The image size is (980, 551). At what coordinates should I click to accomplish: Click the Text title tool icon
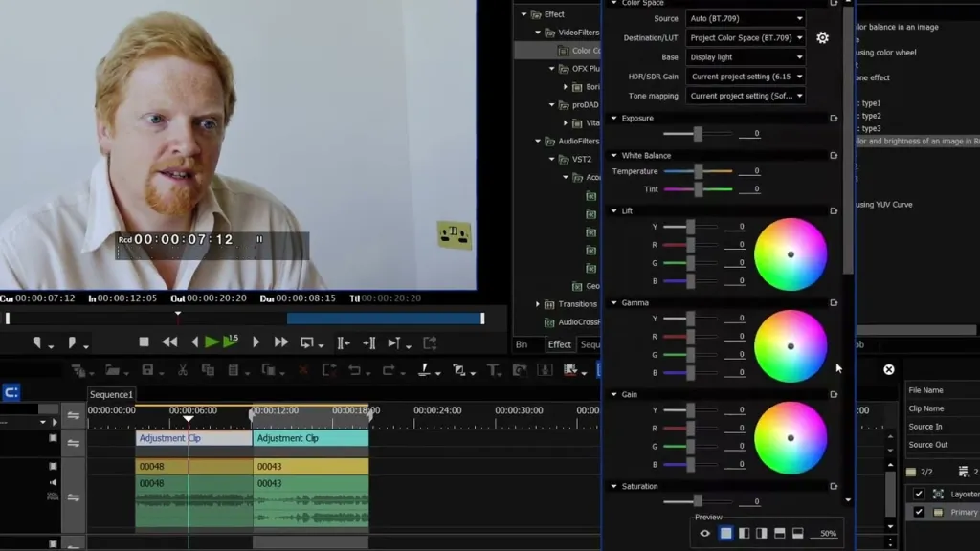[x=493, y=370]
